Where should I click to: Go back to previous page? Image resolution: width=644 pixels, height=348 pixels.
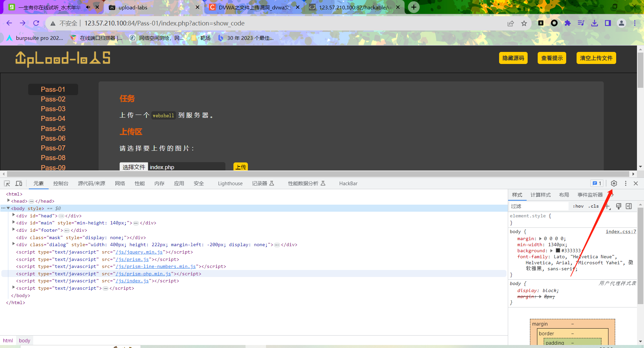pos(9,23)
